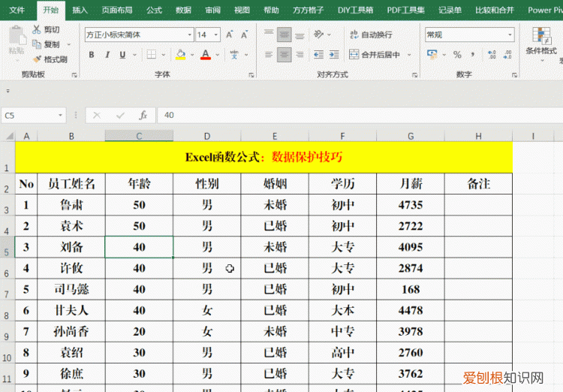The height and width of the screenshot is (392, 563).
Task: Customize Quick Access Toolbar arrow
Action: [8, 92]
